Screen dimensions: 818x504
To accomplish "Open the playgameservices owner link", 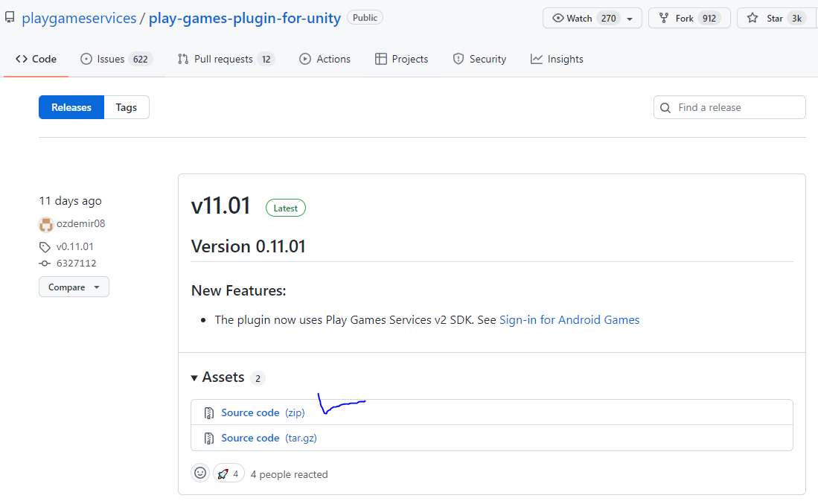I will [79, 19].
